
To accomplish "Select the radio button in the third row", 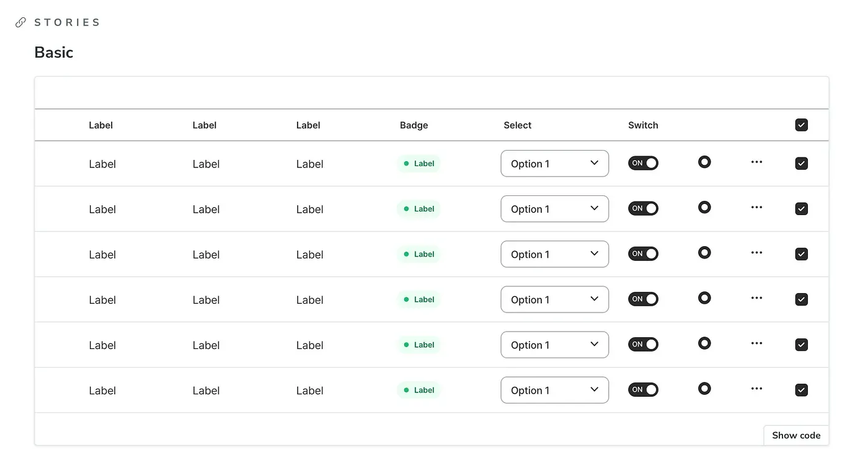I will point(704,252).
